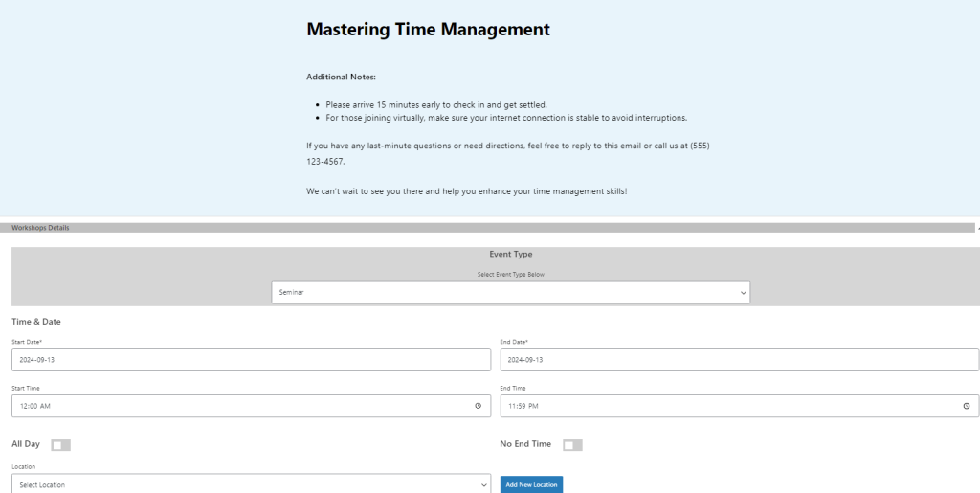Open the Select Location dropdown
980x493 pixels.
pos(252,485)
